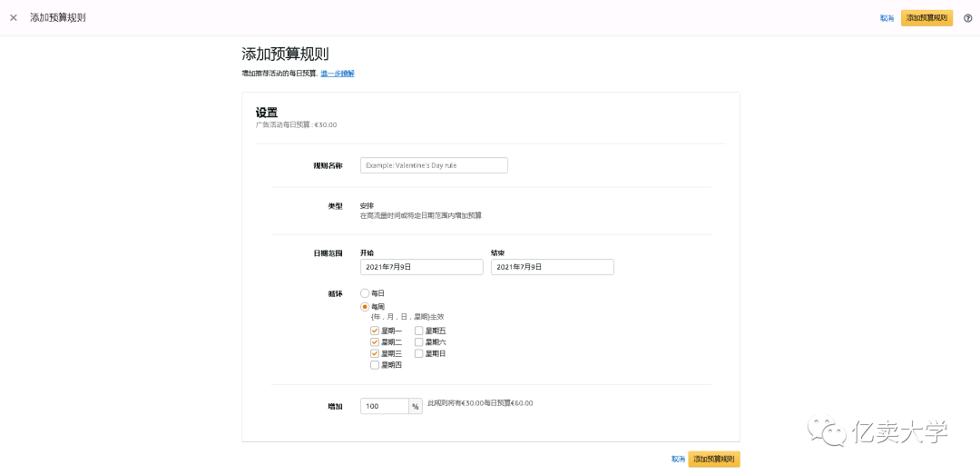Click the 增加 percentage input showing 100

pyautogui.click(x=385, y=406)
